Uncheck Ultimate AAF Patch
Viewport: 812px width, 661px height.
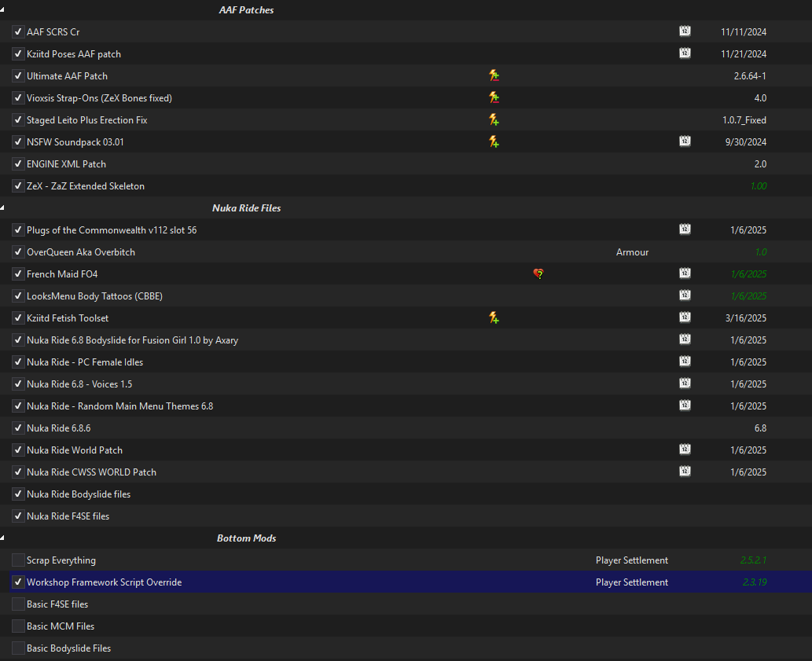coord(18,75)
